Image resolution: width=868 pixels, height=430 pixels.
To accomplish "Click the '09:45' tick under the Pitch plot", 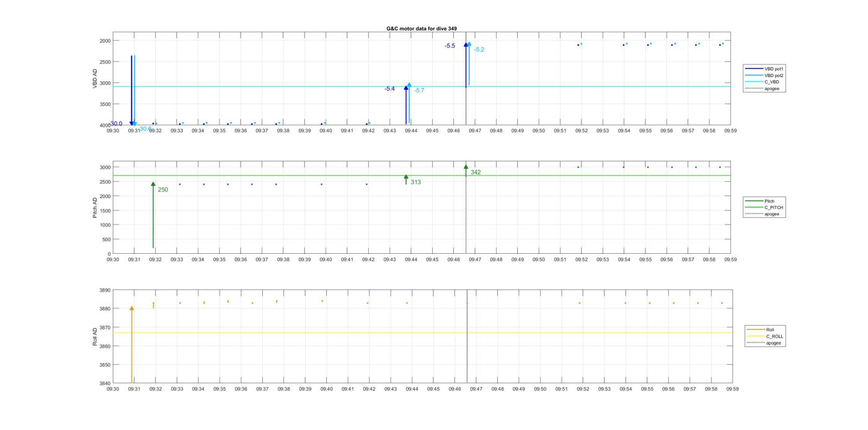I will click(432, 260).
